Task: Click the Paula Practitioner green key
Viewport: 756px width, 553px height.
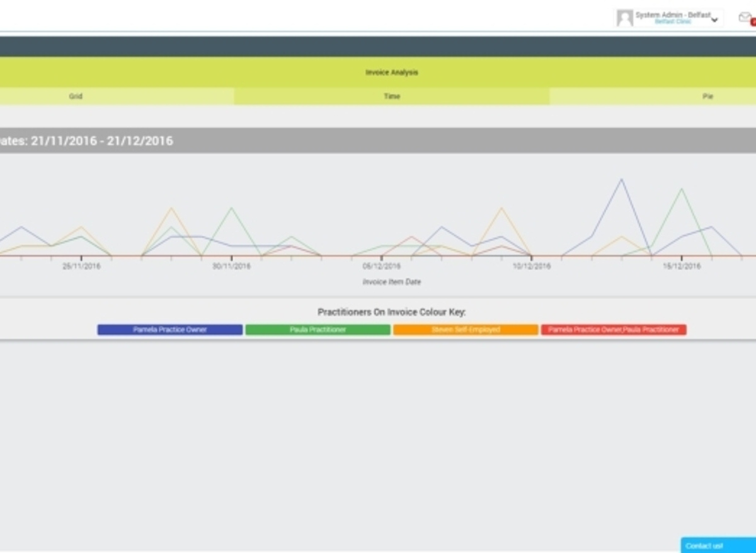Action: (318, 330)
